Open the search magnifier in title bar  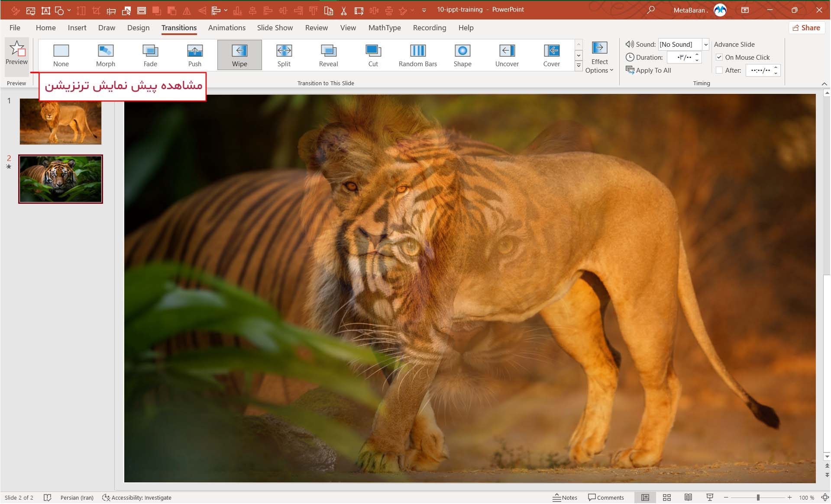point(650,10)
